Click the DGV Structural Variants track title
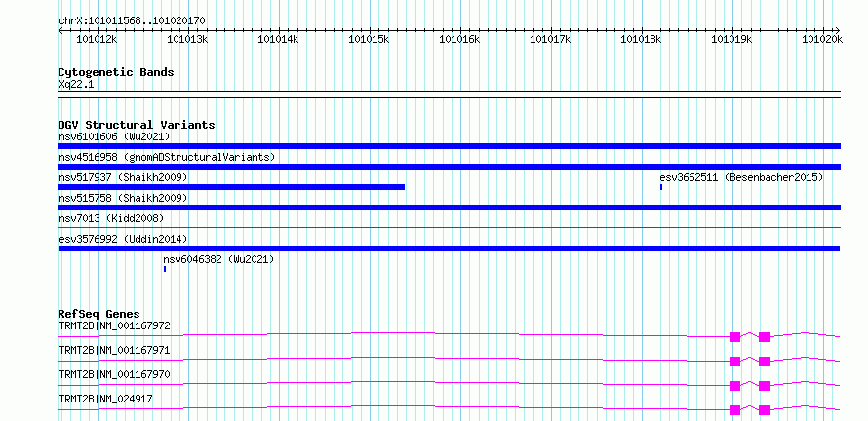This screenshot has width=868, height=421. point(137,125)
